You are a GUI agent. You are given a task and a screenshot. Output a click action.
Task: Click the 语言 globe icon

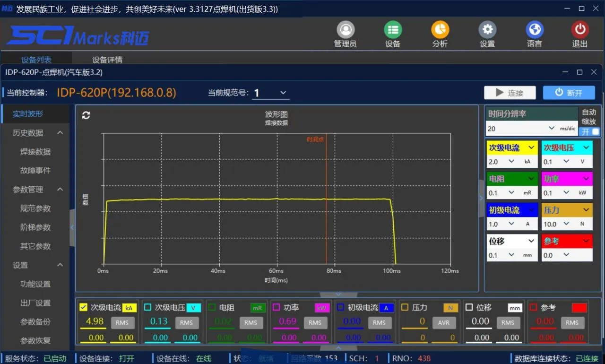535,30
